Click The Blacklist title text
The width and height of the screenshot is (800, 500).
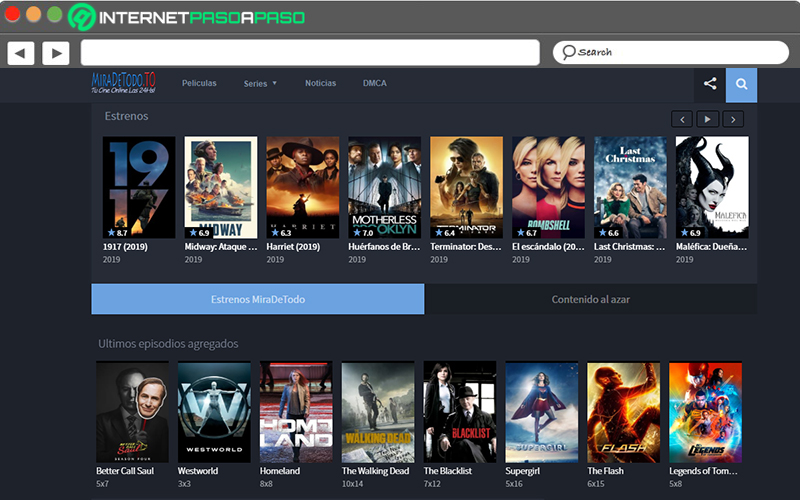click(x=448, y=471)
